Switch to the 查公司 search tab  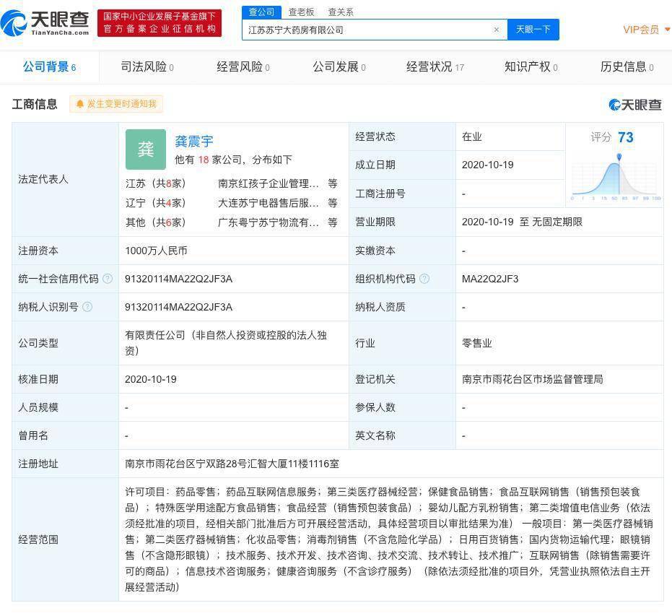pyautogui.click(x=261, y=12)
